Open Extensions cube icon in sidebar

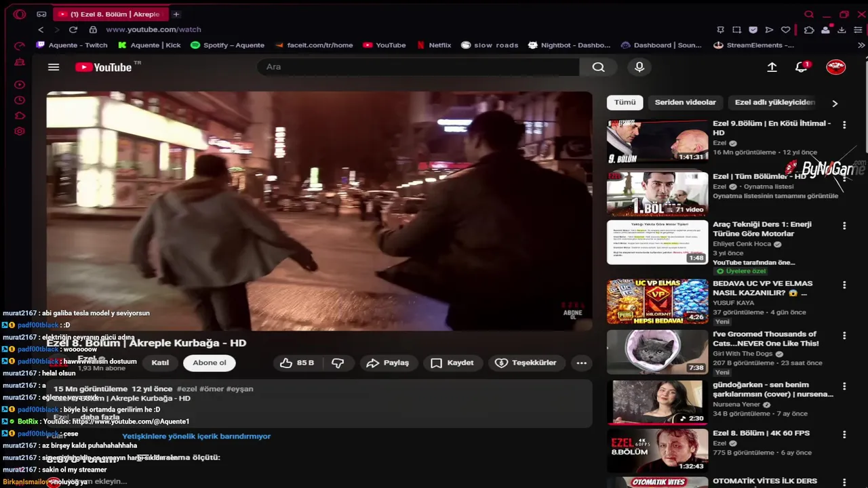20,116
